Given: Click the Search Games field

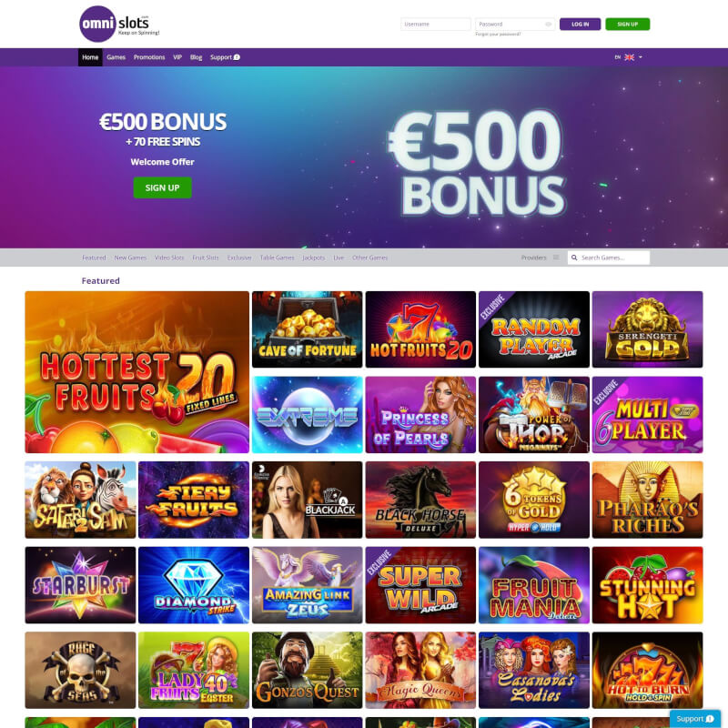Looking at the screenshot, I should (608, 258).
